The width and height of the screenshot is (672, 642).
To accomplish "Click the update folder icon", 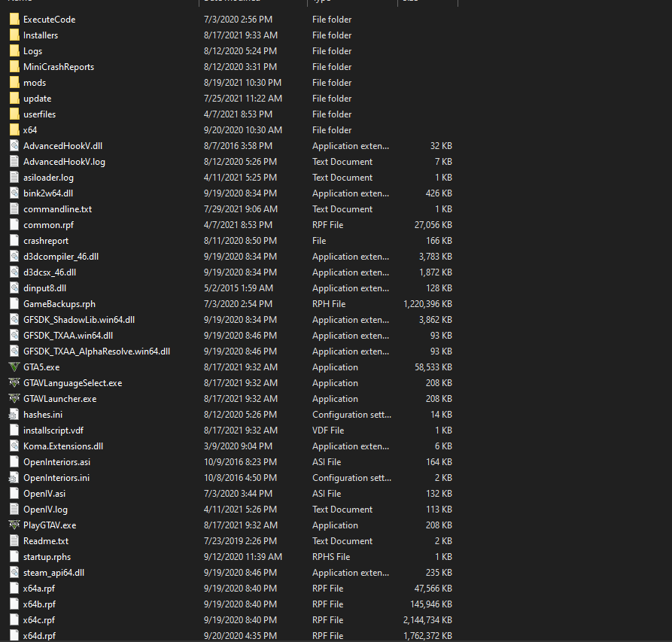I will (14, 99).
